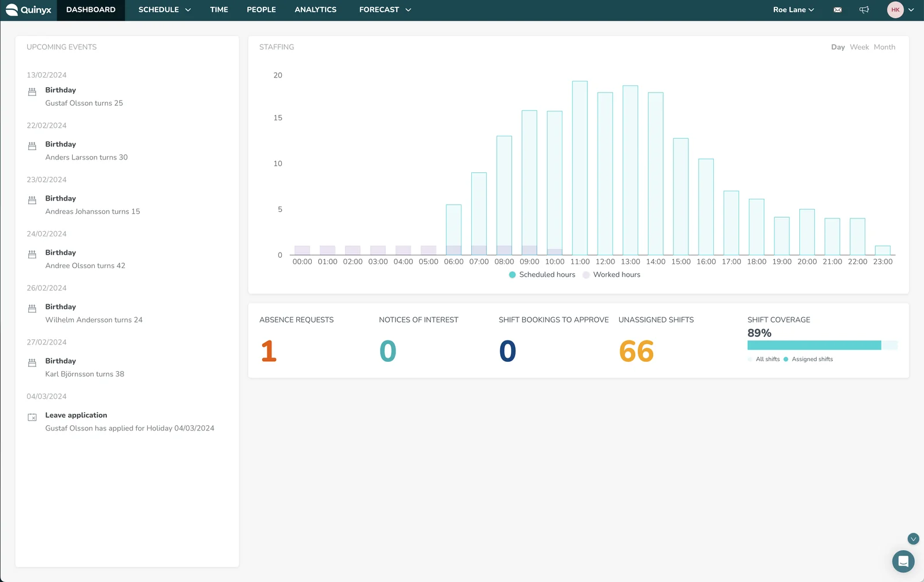
Task: Click the shift coverage progress bar
Action: pyautogui.click(x=822, y=345)
